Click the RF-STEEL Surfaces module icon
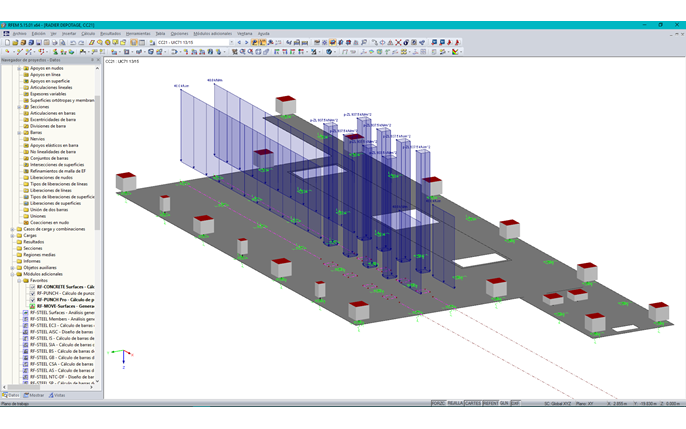Screen dimensions: 686x429 [25, 313]
